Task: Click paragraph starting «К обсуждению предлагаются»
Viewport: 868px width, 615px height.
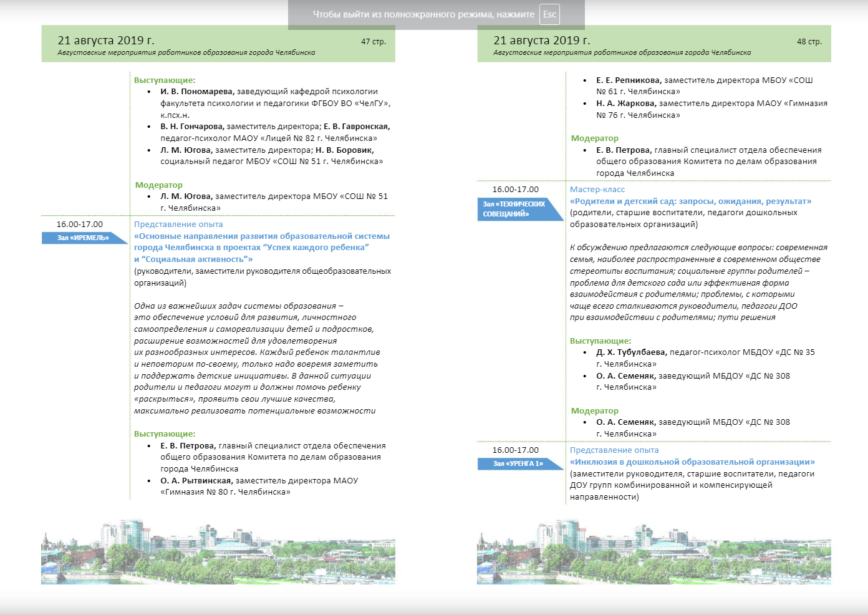Action: [698, 283]
